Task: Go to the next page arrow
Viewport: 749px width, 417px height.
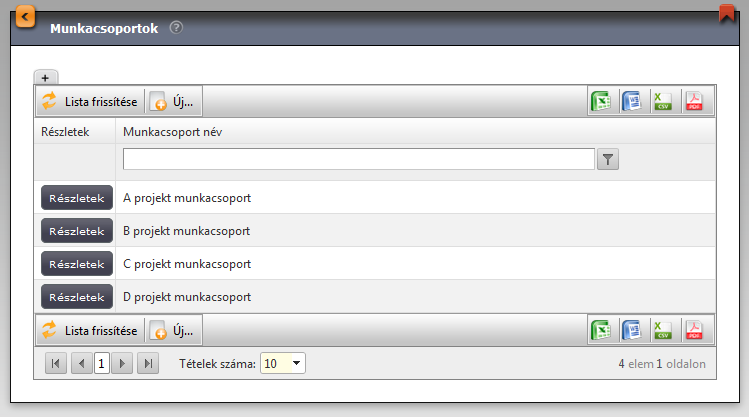Action: pos(122,364)
